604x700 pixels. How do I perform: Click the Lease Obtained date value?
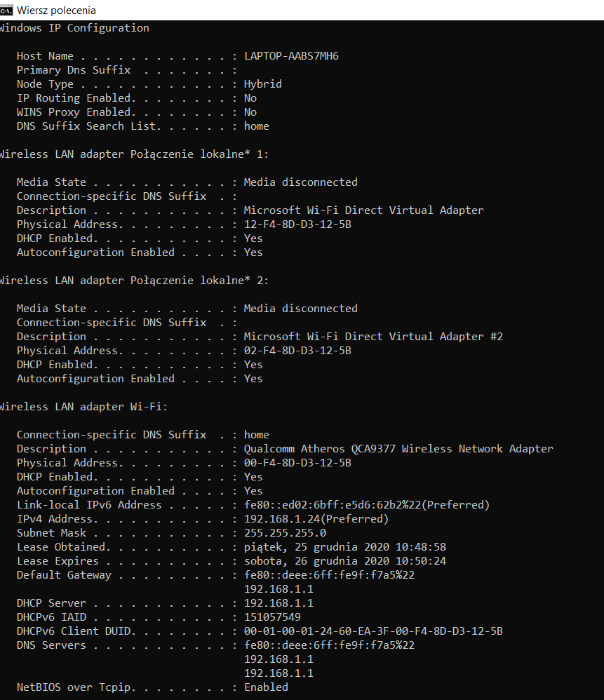click(344, 547)
